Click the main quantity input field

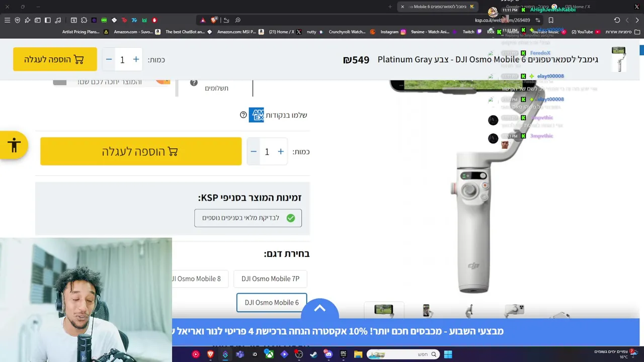(267, 152)
